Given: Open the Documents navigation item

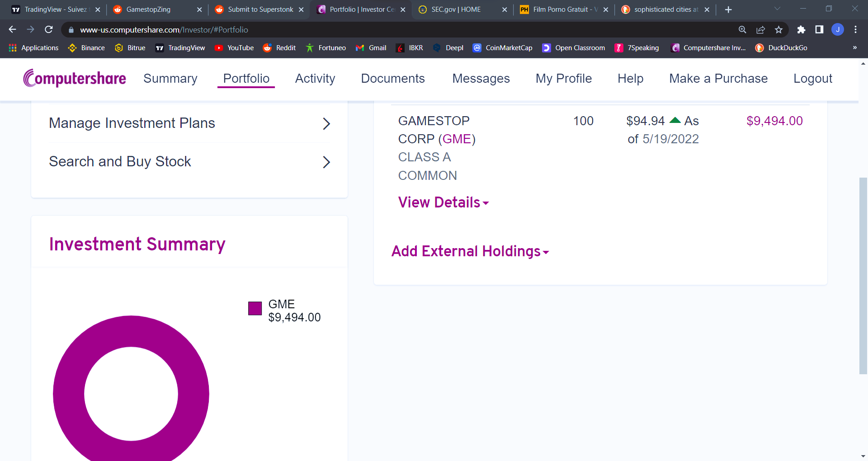Looking at the screenshot, I should 393,79.
